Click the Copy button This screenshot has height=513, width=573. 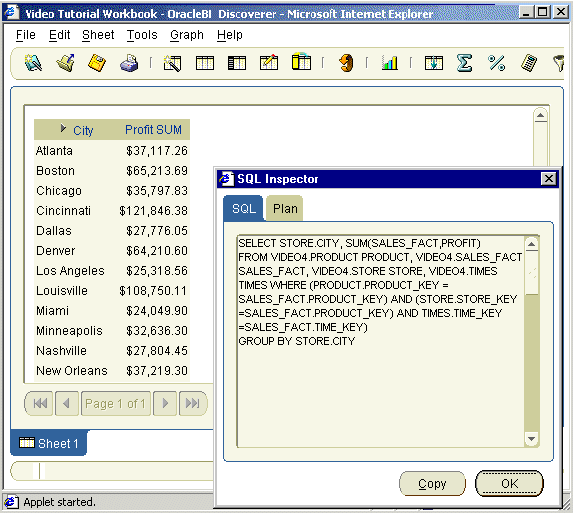point(432,483)
